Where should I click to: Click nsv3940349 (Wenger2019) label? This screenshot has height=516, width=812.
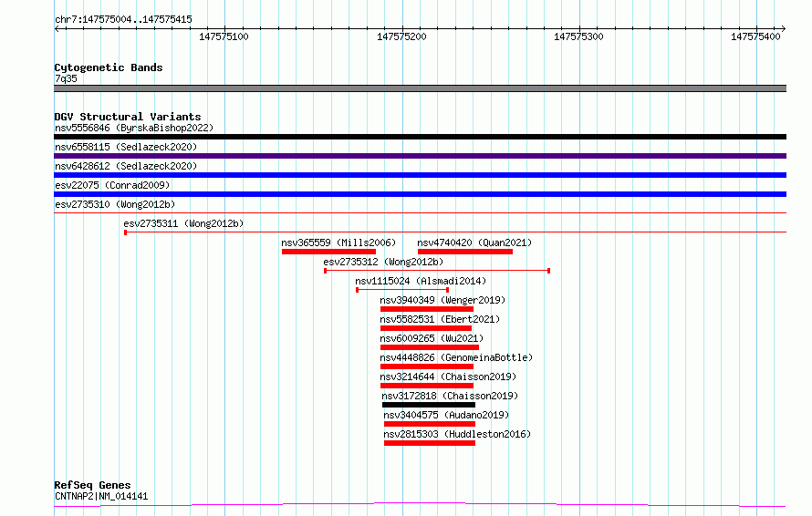(442, 300)
